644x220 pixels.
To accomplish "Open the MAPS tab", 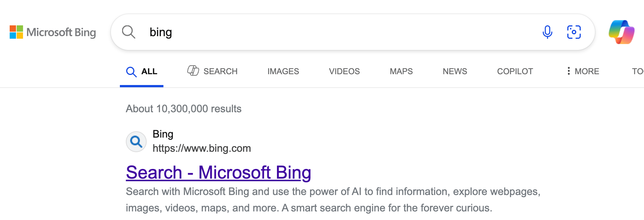I will click(401, 71).
